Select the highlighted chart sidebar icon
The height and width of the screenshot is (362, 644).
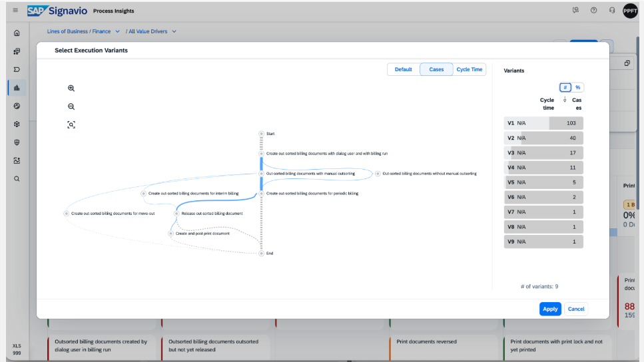tap(17, 88)
